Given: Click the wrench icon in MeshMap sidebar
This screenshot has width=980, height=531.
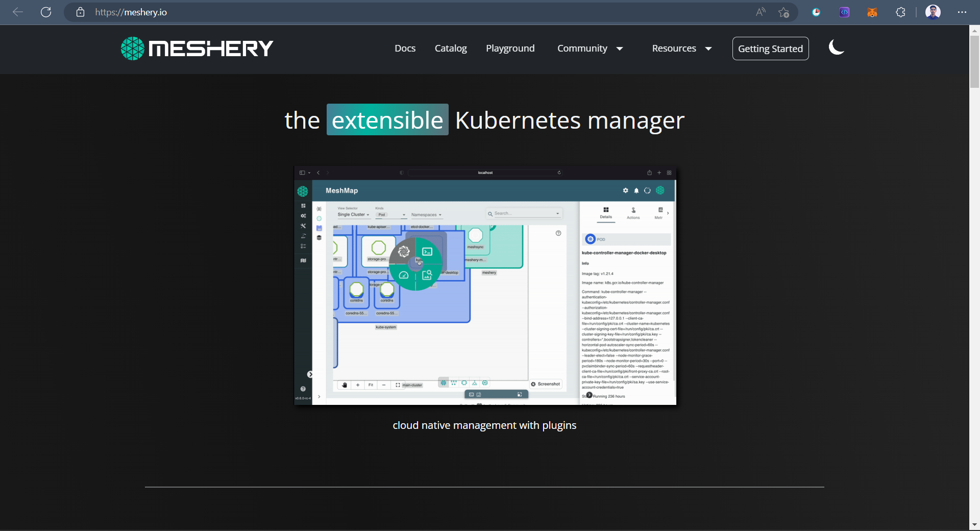Looking at the screenshot, I should point(303,226).
